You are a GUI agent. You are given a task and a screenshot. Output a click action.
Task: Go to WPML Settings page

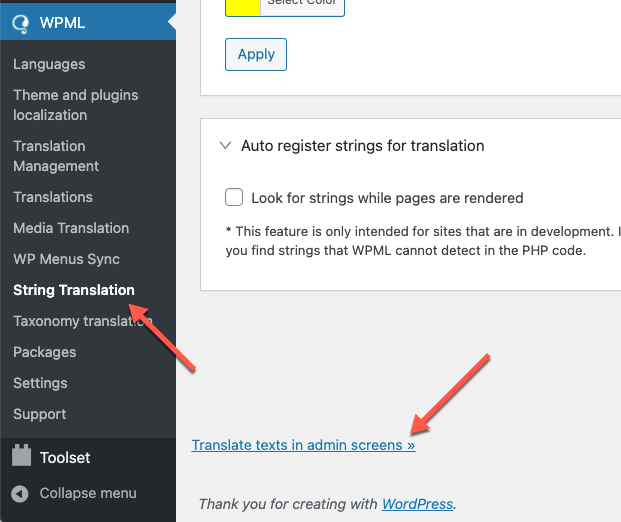40,383
